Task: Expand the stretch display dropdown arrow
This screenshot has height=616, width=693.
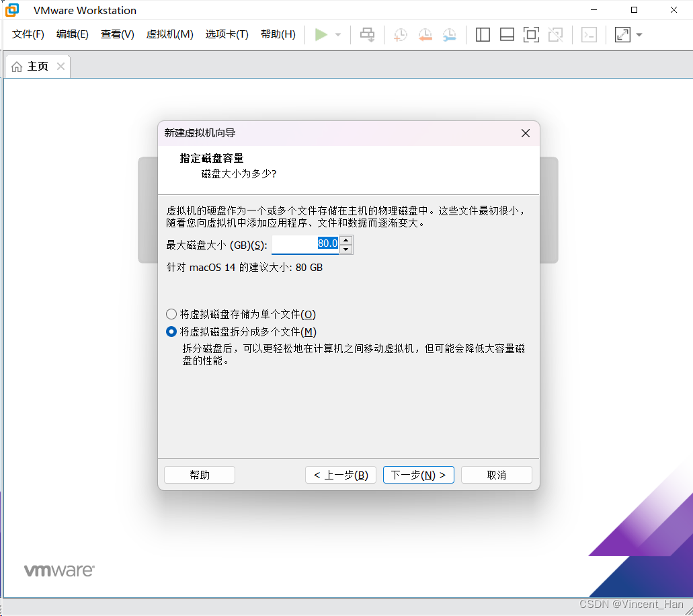Action: click(639, 34)
